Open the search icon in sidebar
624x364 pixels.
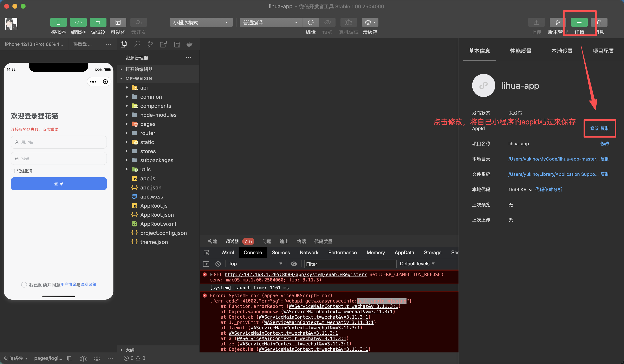pyautogui.click(x=137, y=44)
